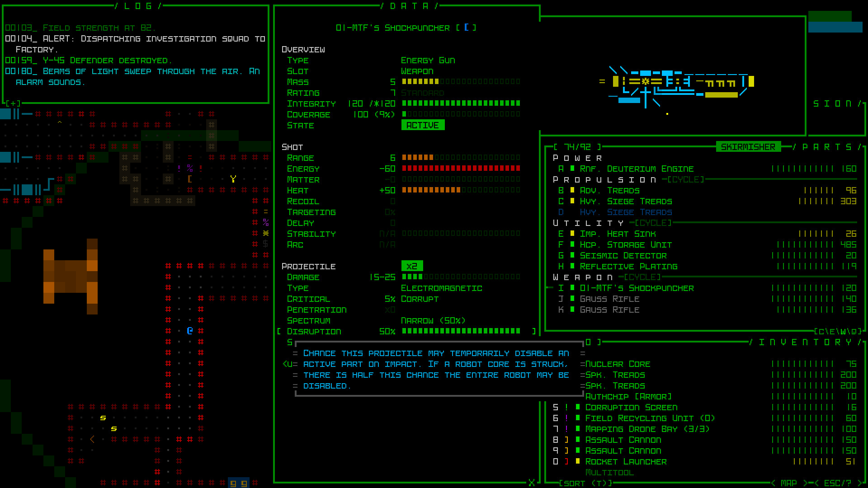Select Nuclear Core in the inventory
Image resolution: width=868 pixels, height=488 pixels.
click(x=617, y=364)
